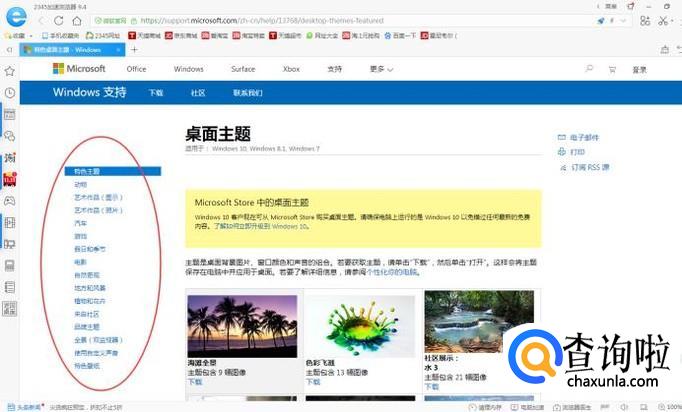Open the colorful splash thumbnail

pos(360,326)
